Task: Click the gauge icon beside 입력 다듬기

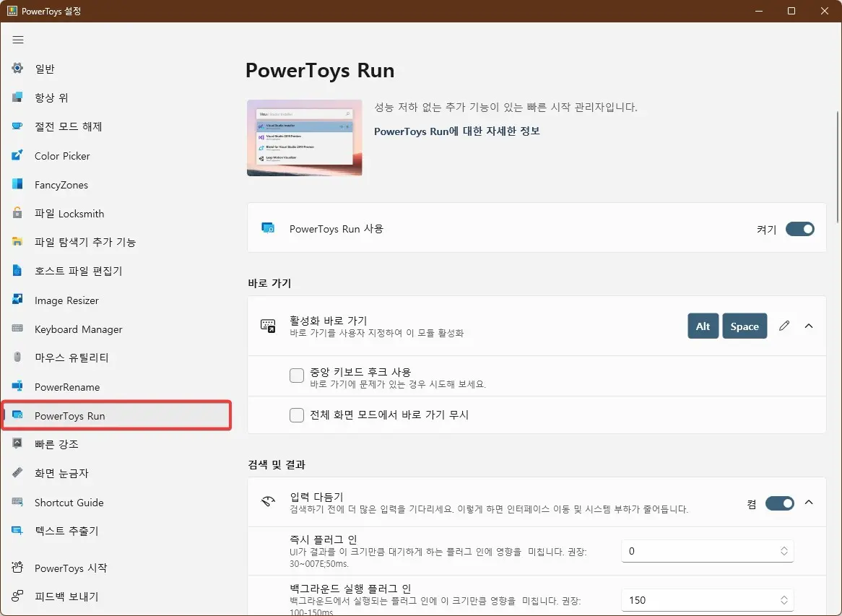Action: tap(268, 502)
